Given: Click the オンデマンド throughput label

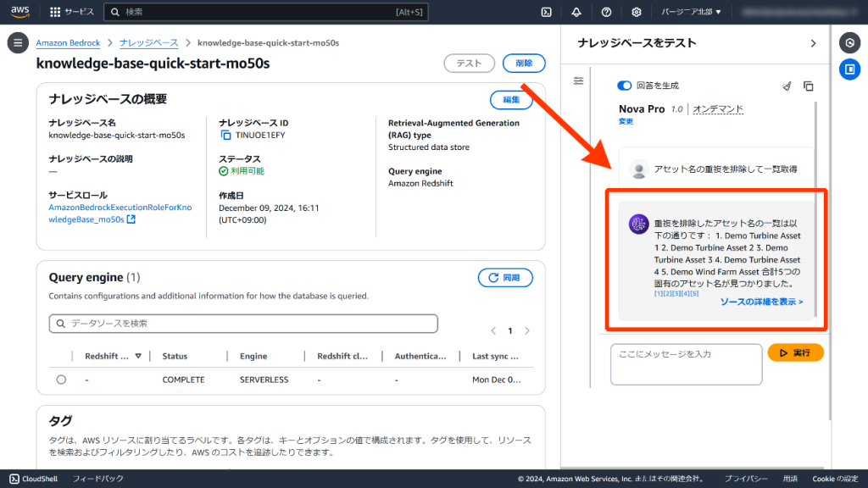Looking at the screenshot, I should click(718, 109).
